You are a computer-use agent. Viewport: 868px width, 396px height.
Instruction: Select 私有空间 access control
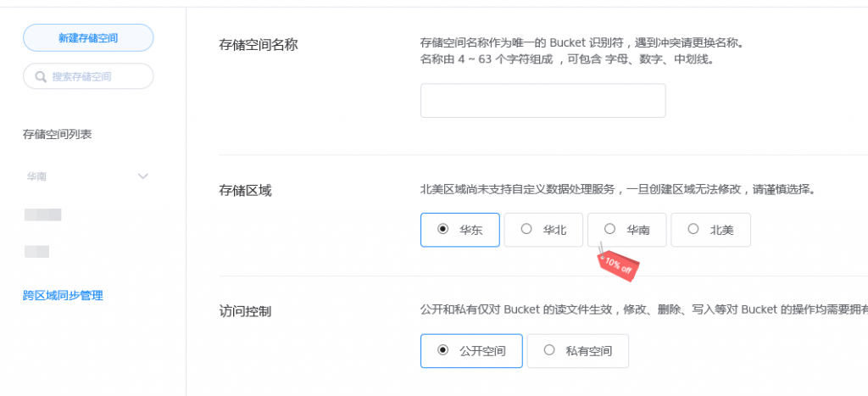pyautogui.click(x=578, y=350)
